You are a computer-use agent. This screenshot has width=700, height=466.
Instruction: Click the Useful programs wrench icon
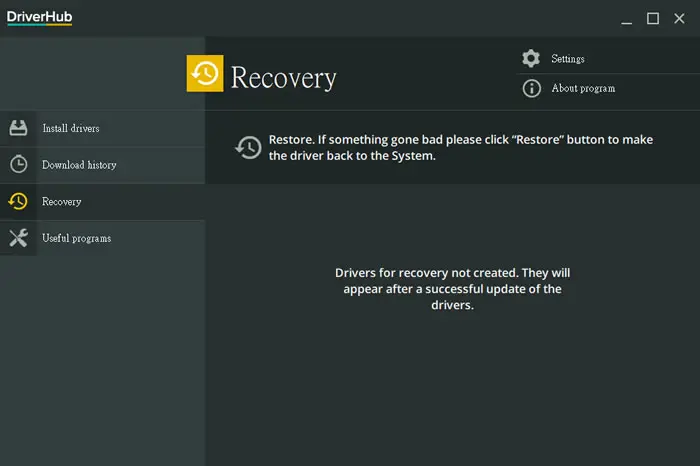[x=18, y=238]
